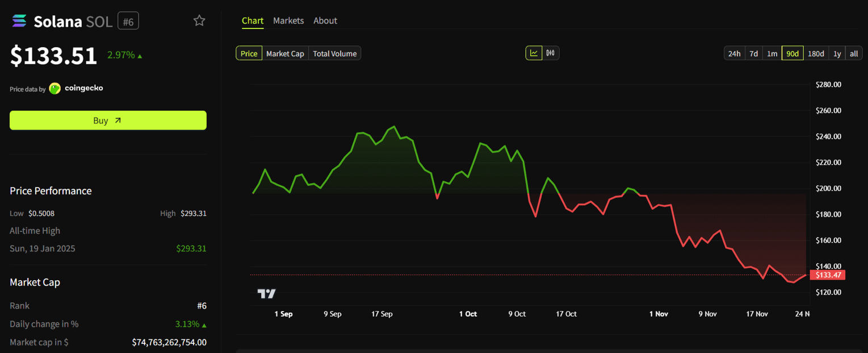This screenshot has width=868, height=353.
Task: Set chart range to all
Action: (x=854, y=53)
